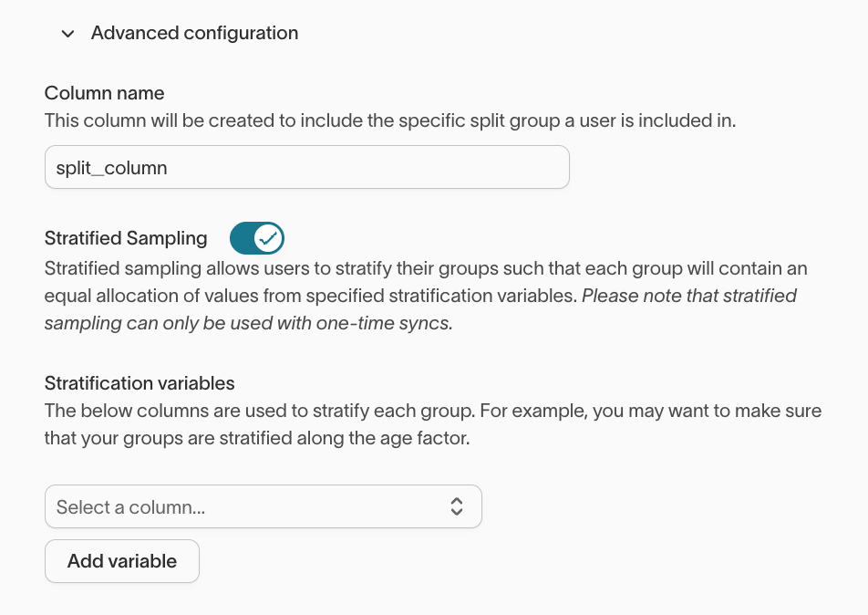Image resolution: width=868 pixels, height=615 pixels.
Task: Disable the Stratified Sampling switch
Action: point(257,238)
